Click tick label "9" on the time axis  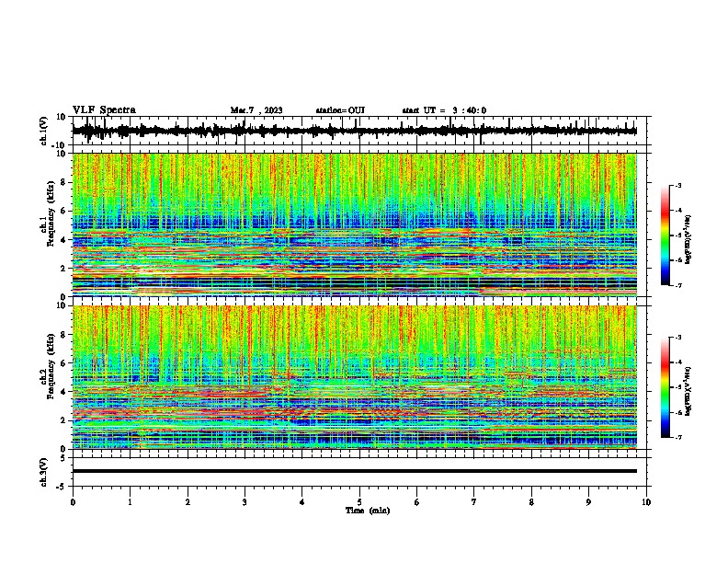(x=588, y=502)
